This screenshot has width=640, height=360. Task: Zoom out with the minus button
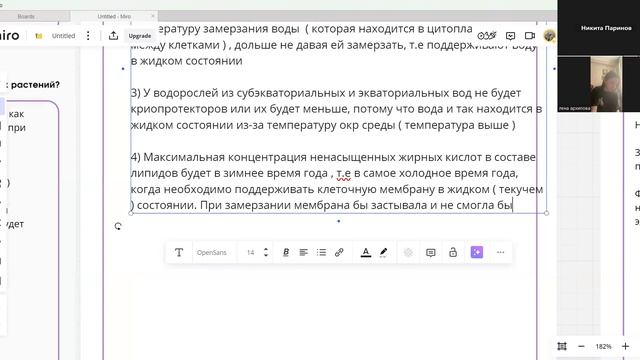(581, 347)
